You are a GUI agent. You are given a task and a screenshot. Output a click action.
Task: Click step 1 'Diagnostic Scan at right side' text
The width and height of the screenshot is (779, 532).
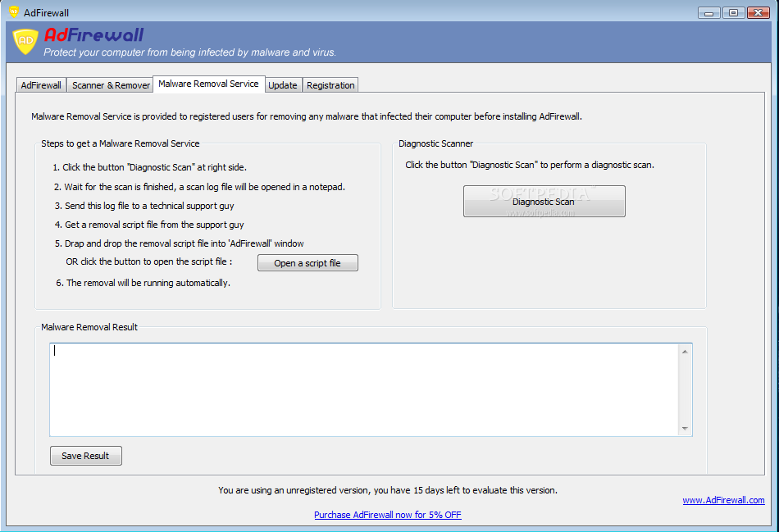149,167
